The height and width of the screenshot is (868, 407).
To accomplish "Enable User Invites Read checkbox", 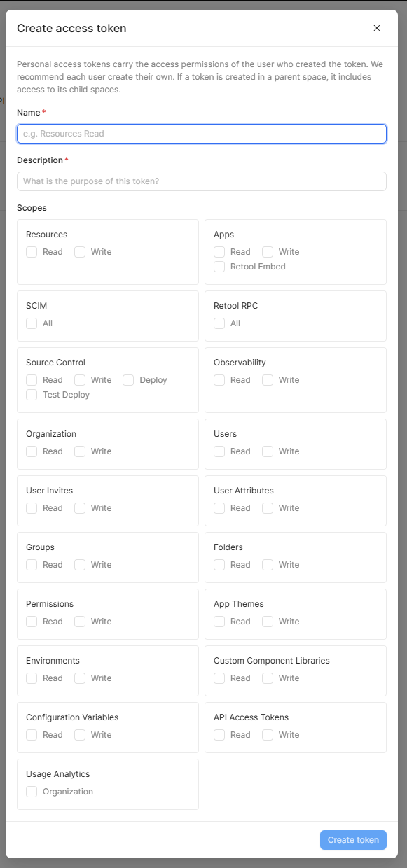I will coord(32,508).
